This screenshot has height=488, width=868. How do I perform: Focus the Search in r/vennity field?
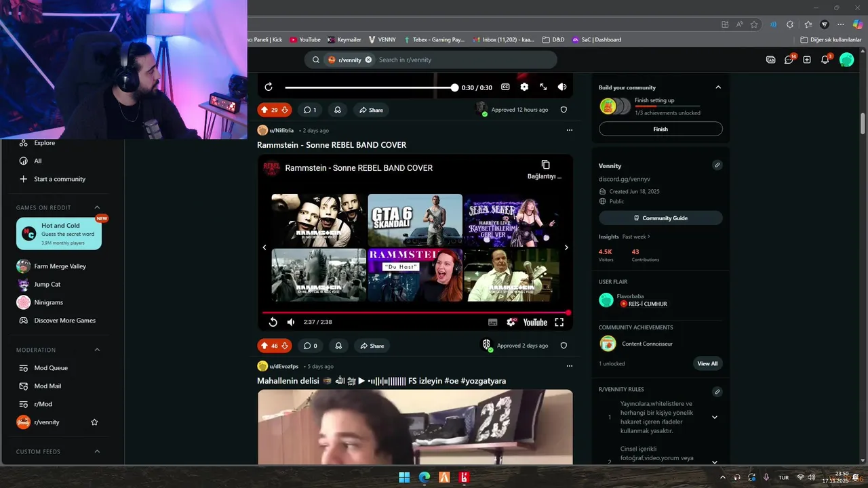pyautogui.click(x=465, y=60)
